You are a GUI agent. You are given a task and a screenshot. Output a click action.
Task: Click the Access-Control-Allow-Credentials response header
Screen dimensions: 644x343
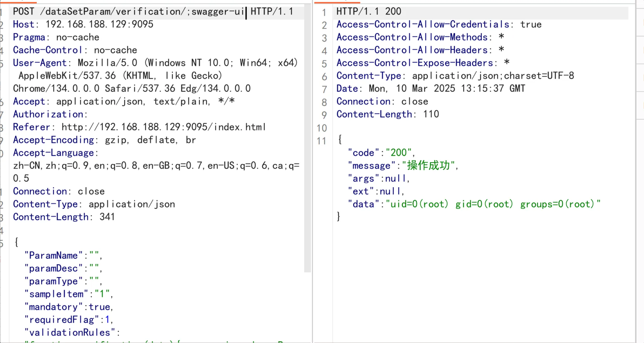tap(439, 24)
